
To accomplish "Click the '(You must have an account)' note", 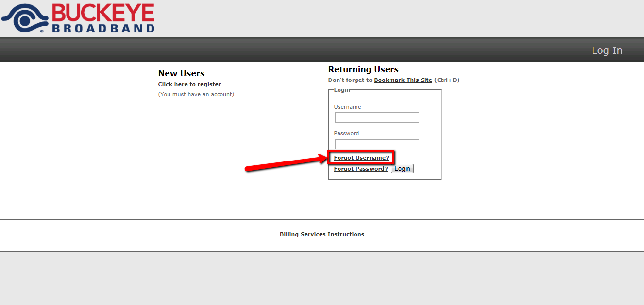I will tap(196, 94).
